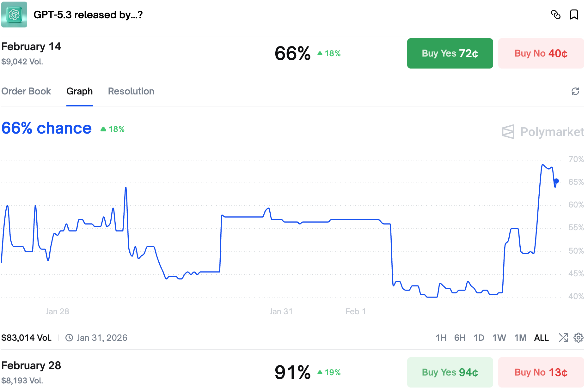Image resolution: width=588 pixels, height=391 pixels.
Task: Copy the market link icon
Action: 555,15
